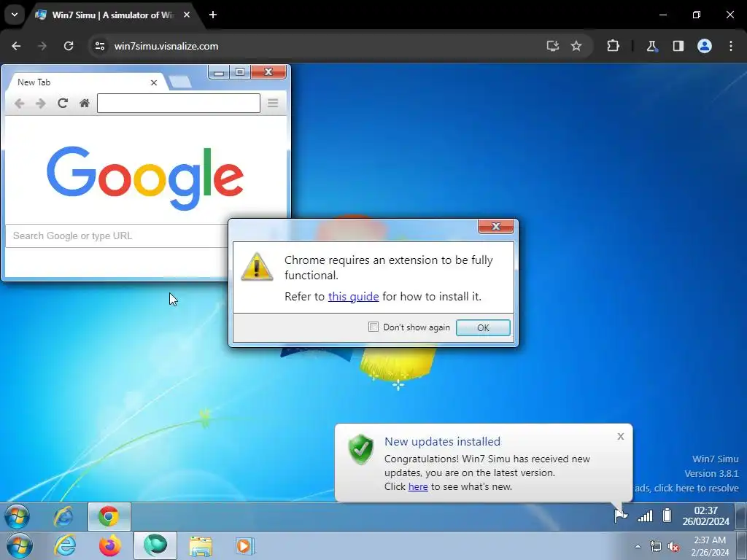Confirm the dialog with OK

(x=483, y=327)
